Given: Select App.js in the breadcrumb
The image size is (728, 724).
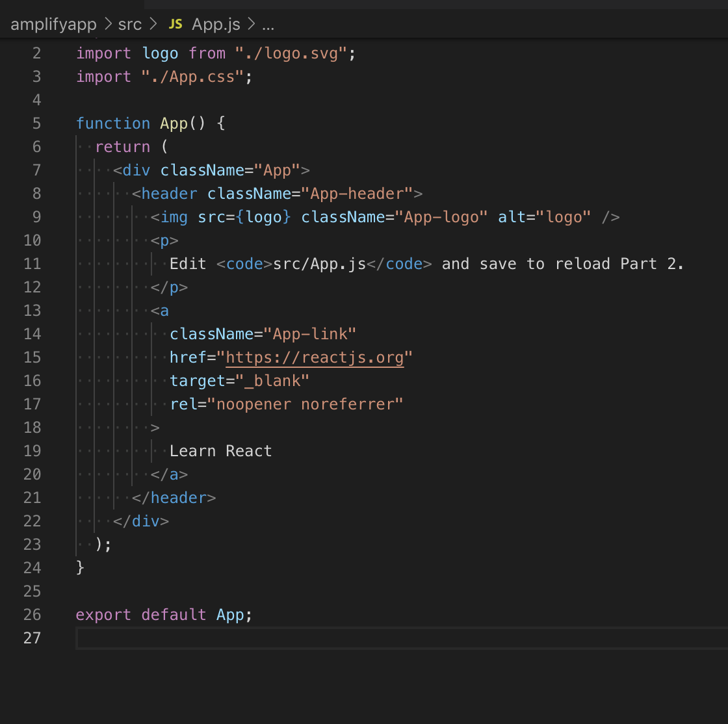Looking at the screenshot, I should tap(216, 24).
